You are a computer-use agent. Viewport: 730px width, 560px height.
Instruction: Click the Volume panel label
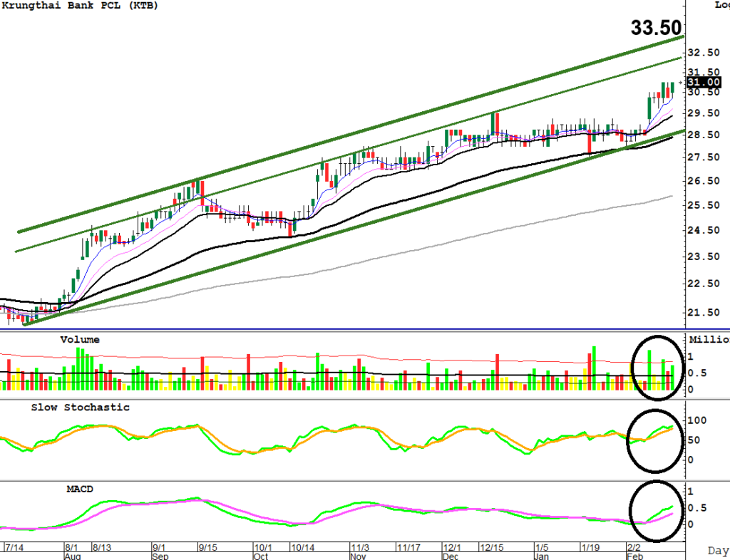point(80,340)
